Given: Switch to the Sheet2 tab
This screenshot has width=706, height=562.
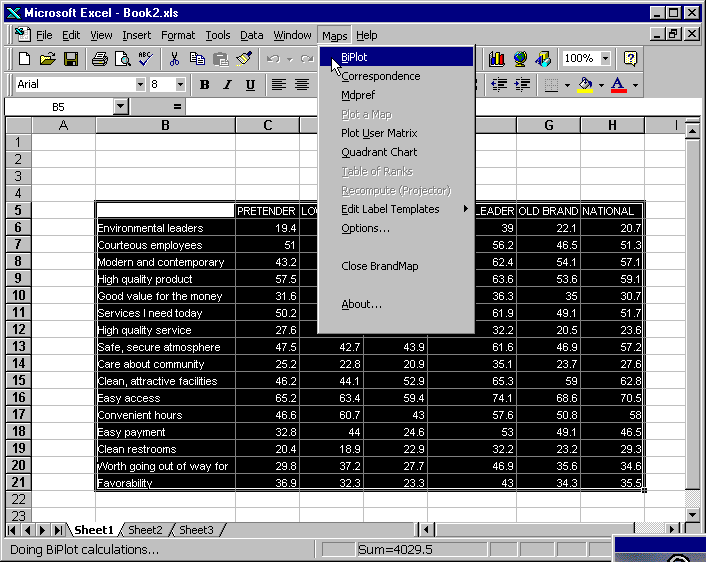Looking at the screenshot, I should [x=145, y=530].
